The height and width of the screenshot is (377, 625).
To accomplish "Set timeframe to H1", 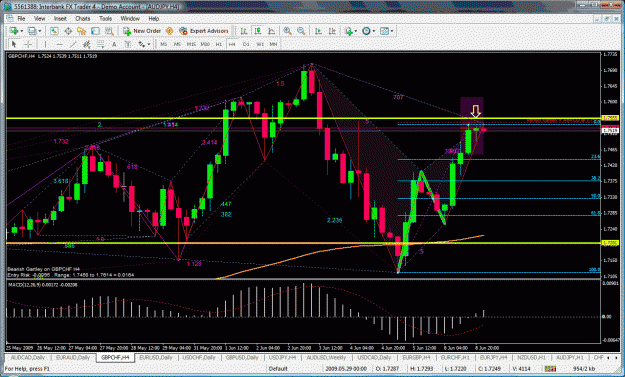I will tap(218, 44).
